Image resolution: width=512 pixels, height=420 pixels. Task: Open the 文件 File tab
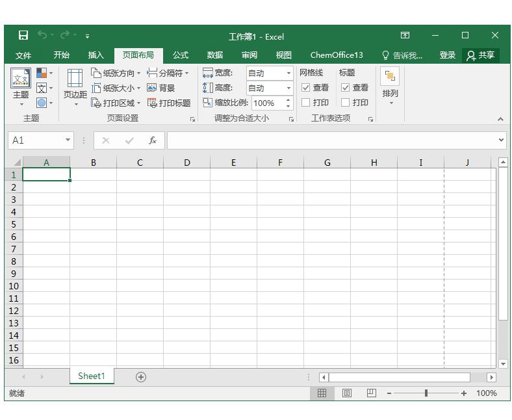23,55
